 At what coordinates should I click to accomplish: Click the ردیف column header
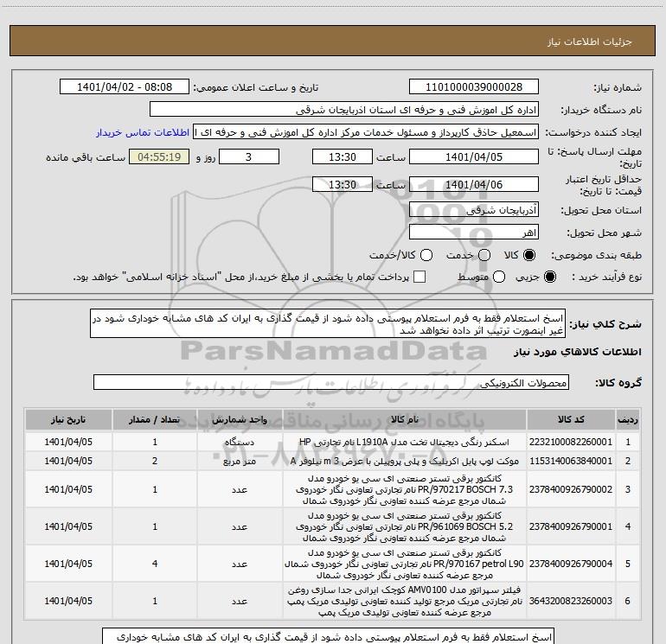628,419
